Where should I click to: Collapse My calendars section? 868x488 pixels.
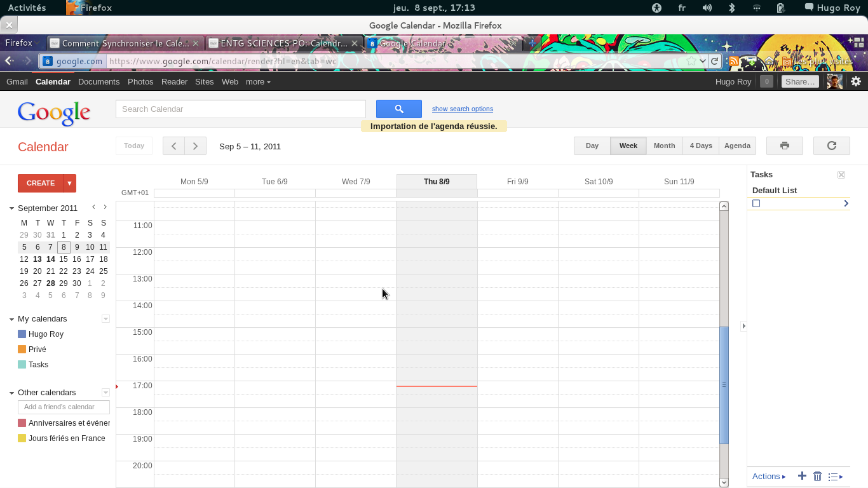pos(11,319)
